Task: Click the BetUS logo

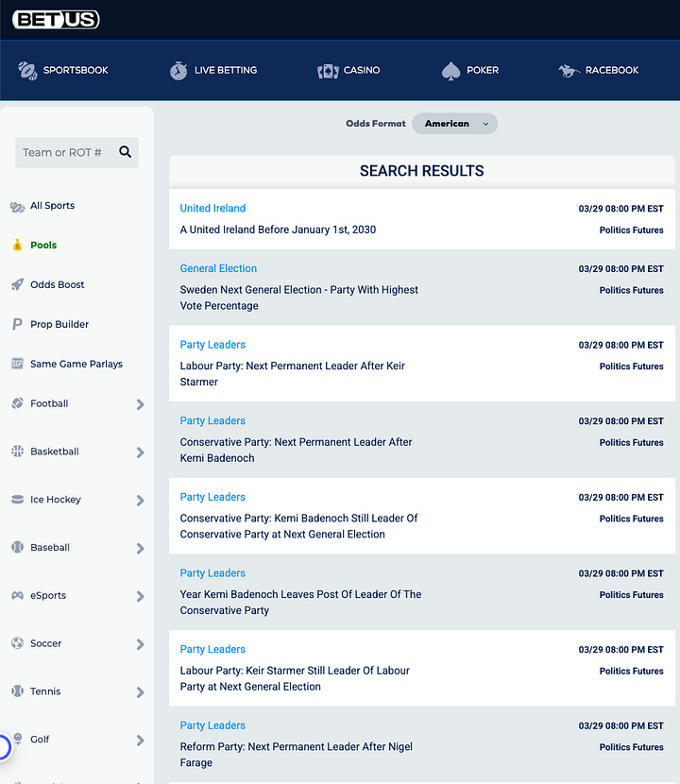Action: [x=56, y=20]
